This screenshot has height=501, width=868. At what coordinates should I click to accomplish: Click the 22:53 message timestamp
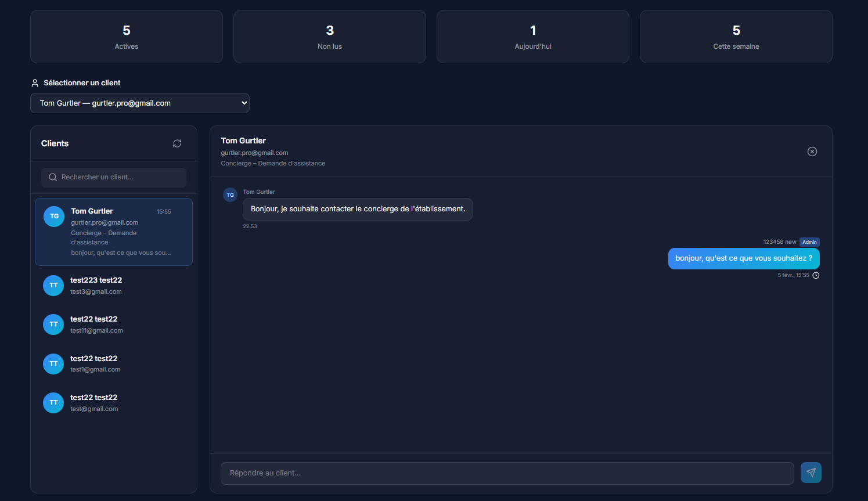tap(250, 226)
